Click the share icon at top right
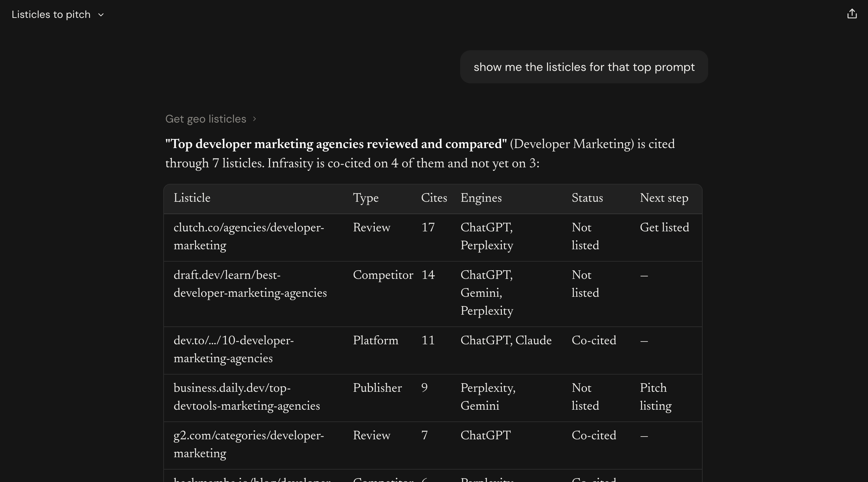The width and height of the screenshot is (868, 482). pyautogui.click(x=852, y=14)
